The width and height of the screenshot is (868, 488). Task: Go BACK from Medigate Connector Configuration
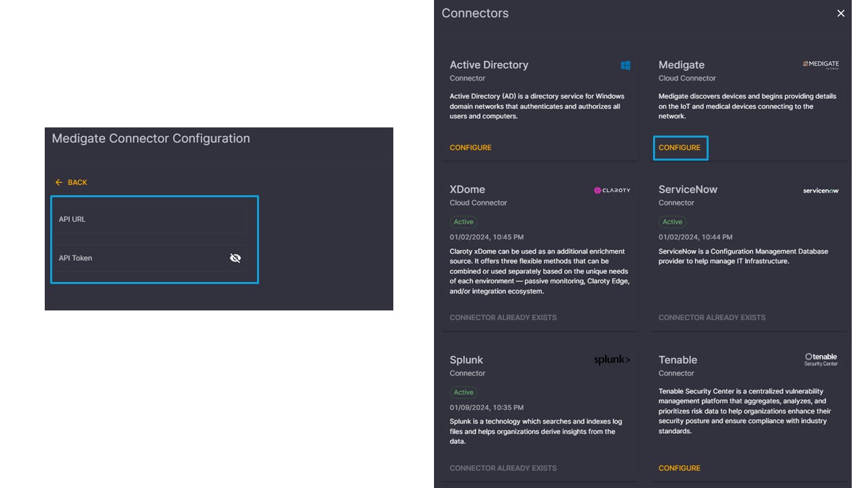pyautogui.click(x=71, y=182)
